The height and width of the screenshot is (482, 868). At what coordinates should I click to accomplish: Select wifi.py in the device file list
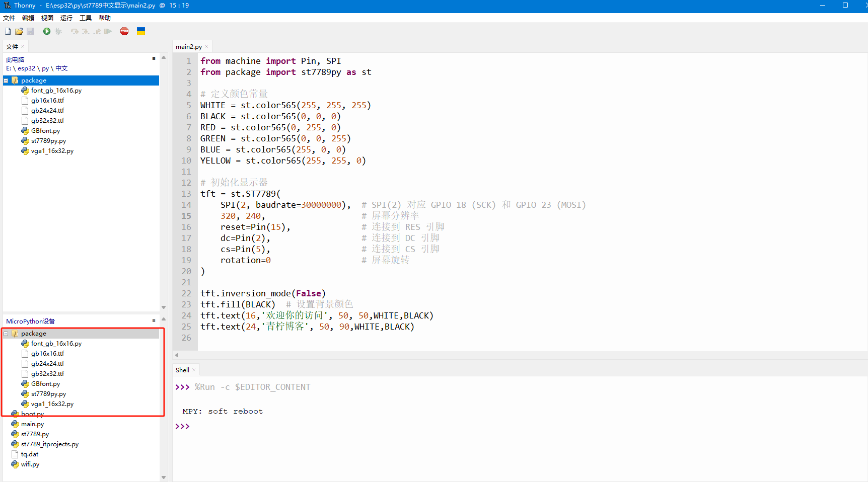(x=30, y=464)
